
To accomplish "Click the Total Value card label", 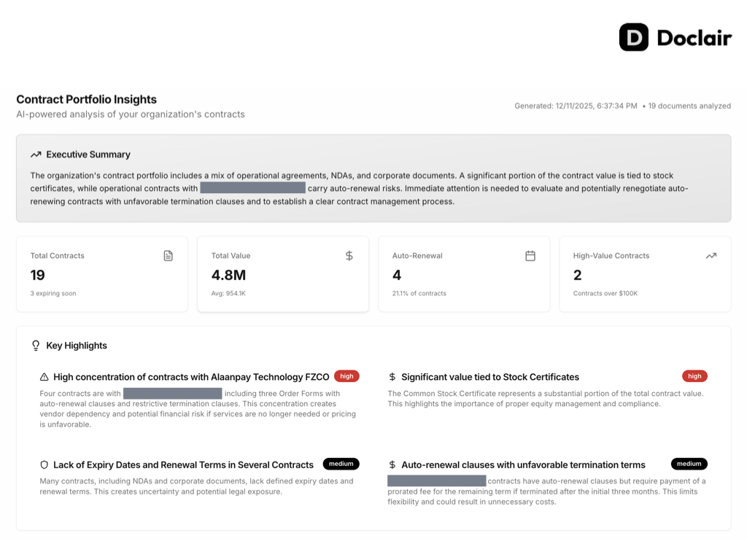I will pos(231,256).
